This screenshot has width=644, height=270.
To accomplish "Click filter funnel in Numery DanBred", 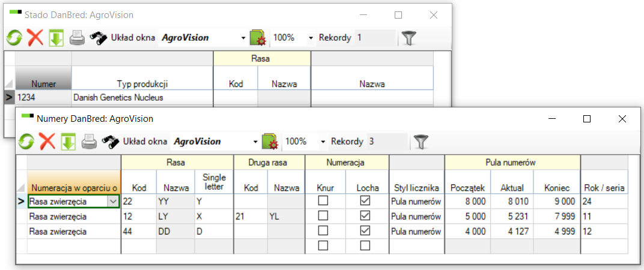I will click(x=421, y=142).
